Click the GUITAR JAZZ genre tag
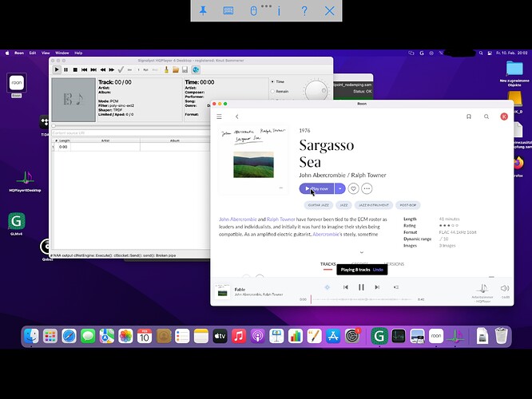532x399 pixels. [318, 205]
